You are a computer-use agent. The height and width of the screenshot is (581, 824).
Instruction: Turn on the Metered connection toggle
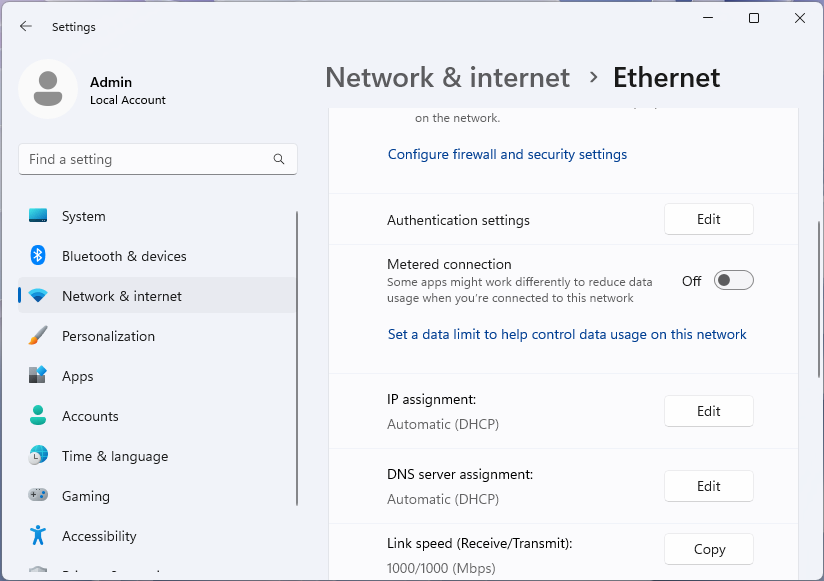pos(733,280)
